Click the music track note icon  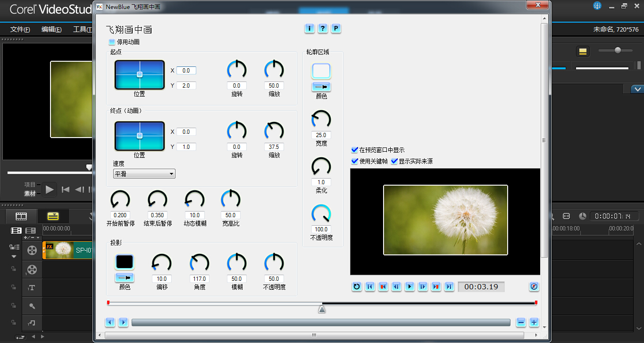[x=32, y=323]
